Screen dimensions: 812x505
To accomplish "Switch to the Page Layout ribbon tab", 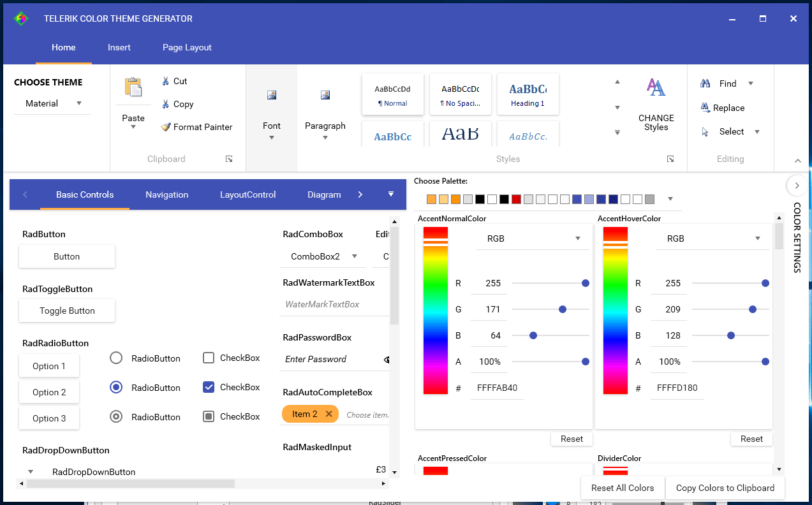I will tap(187, 47).
